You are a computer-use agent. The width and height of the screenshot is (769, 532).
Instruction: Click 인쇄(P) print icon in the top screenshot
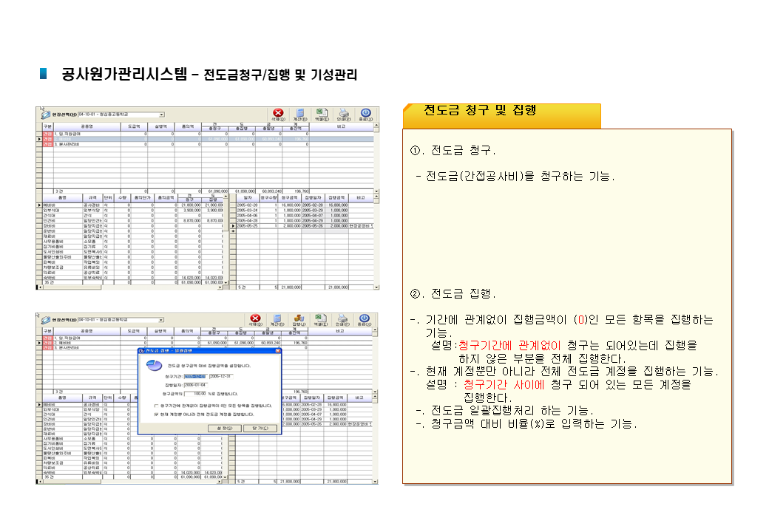(344, 113)
